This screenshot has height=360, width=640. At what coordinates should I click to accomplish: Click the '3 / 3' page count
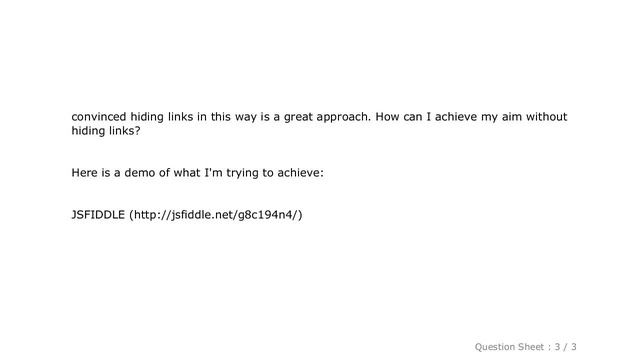pos(565,347)
